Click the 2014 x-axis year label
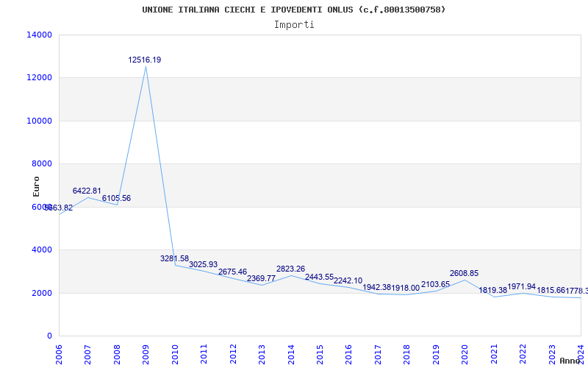 pos(291,354)
